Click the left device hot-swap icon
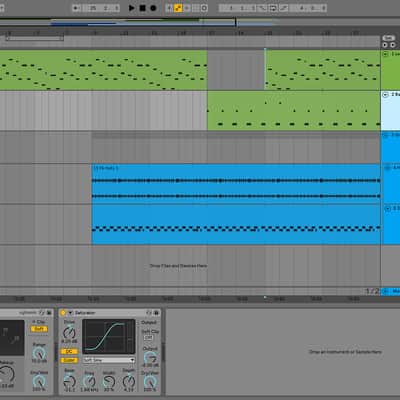The image size is (400, 400). [x=42, y=313]
